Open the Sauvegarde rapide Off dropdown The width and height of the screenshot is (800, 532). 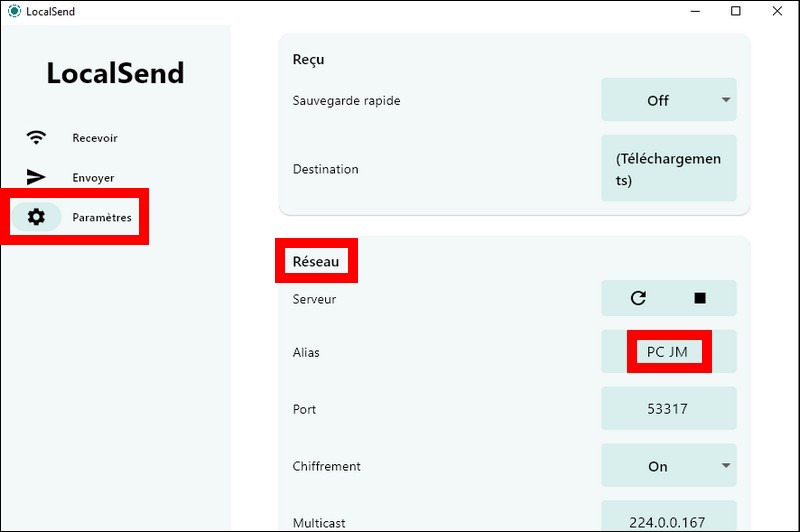point(669,100)
